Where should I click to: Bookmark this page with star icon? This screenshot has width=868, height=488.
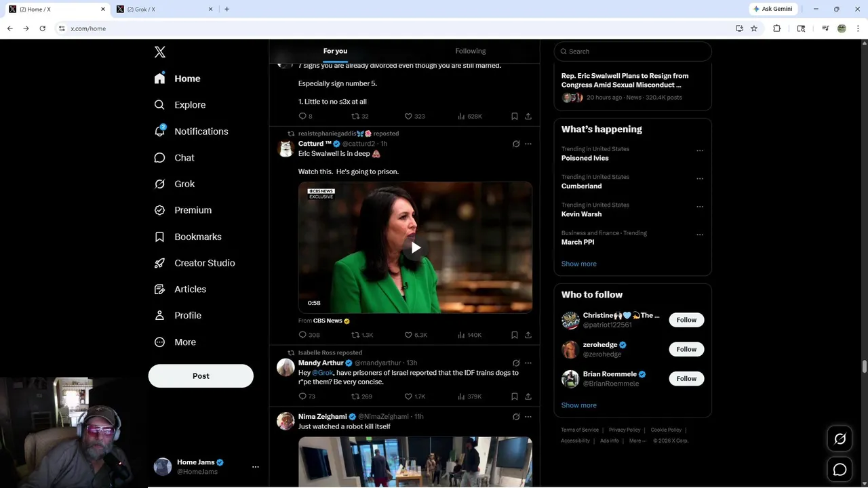tap(754, 28)
